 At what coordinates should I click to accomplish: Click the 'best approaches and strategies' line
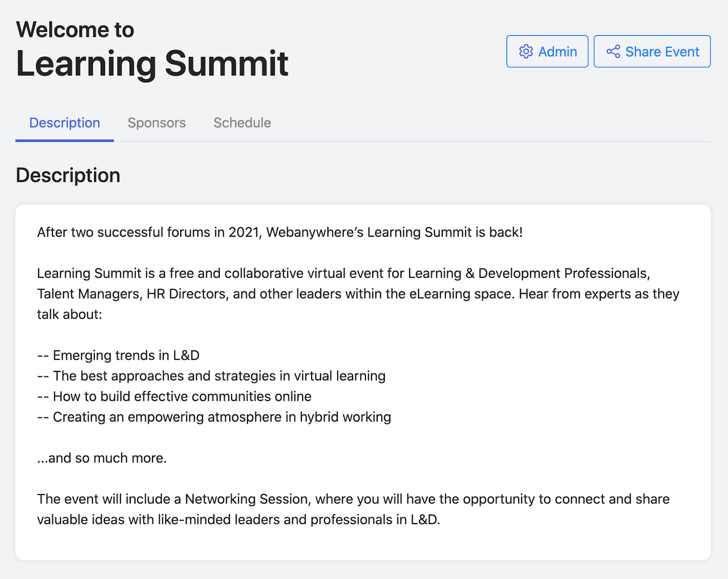[x=212, y=376]
